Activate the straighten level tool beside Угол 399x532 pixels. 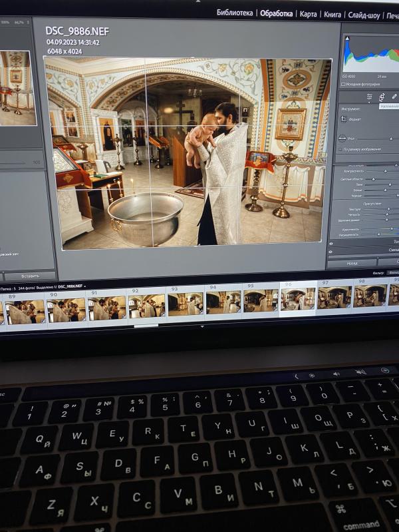(x=342, y=138)
